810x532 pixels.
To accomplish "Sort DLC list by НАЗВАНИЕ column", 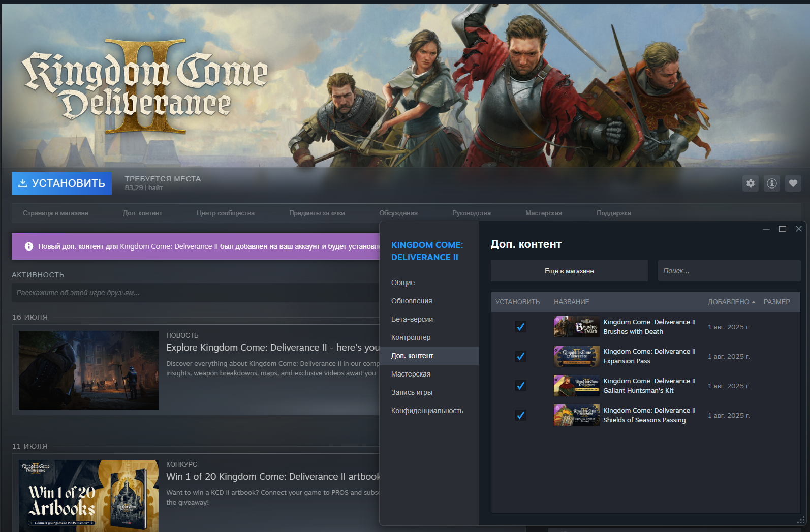I will click(572, 302).
